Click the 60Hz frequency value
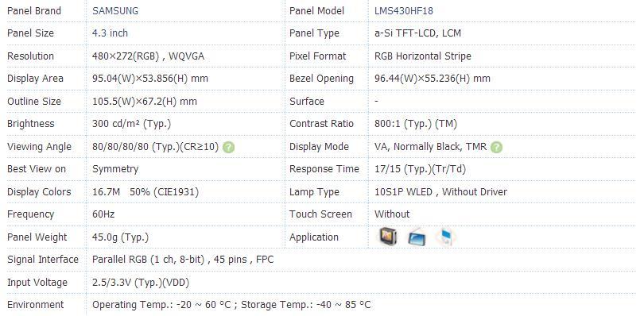The height and width of the screenshot is (316, 644). 103,214
